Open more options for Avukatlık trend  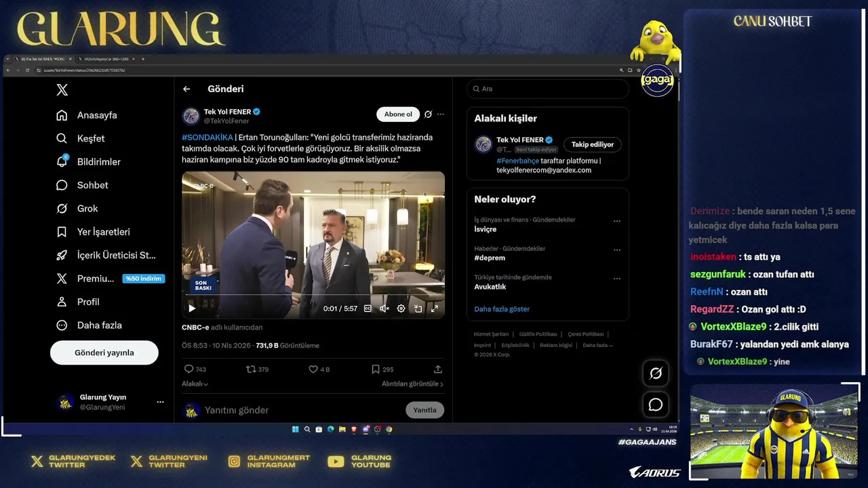tap(617, 279)
